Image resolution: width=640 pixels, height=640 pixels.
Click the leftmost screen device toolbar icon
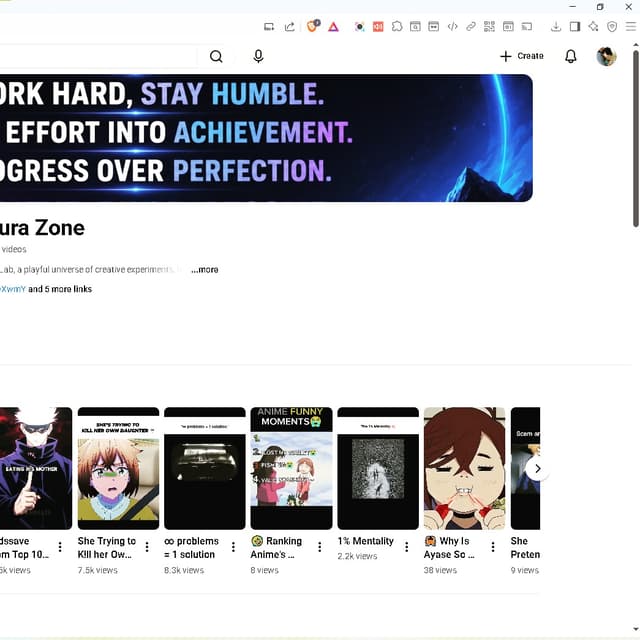coord(269,27)
